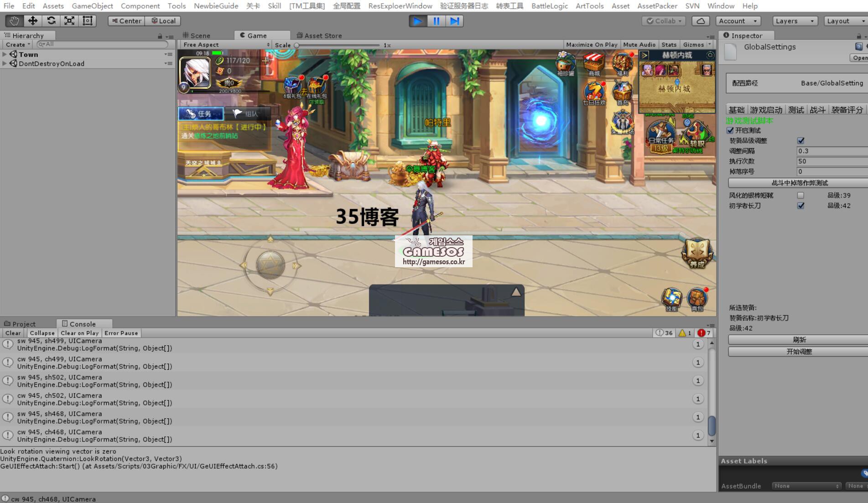Select the Move tool
Screen dimensions: 868x503
tap(32, 21)
